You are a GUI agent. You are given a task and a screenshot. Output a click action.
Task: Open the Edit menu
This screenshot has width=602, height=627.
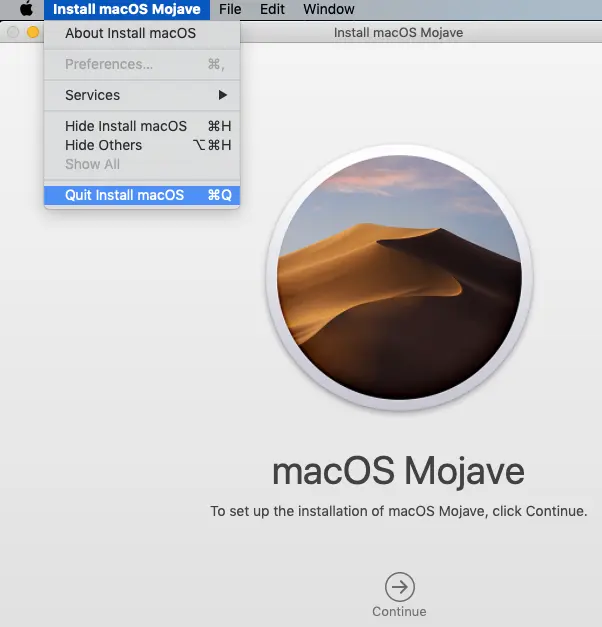(x=272, y=9)
